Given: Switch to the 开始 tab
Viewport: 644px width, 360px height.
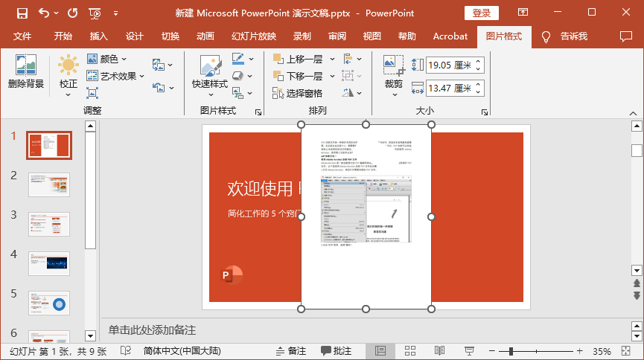Looking at the screenshot, I should (63, 36).
